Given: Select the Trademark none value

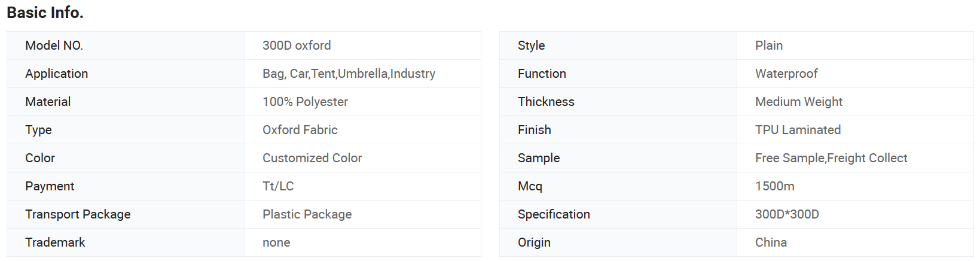Looking at the screenshot, I should pos(276,242).
